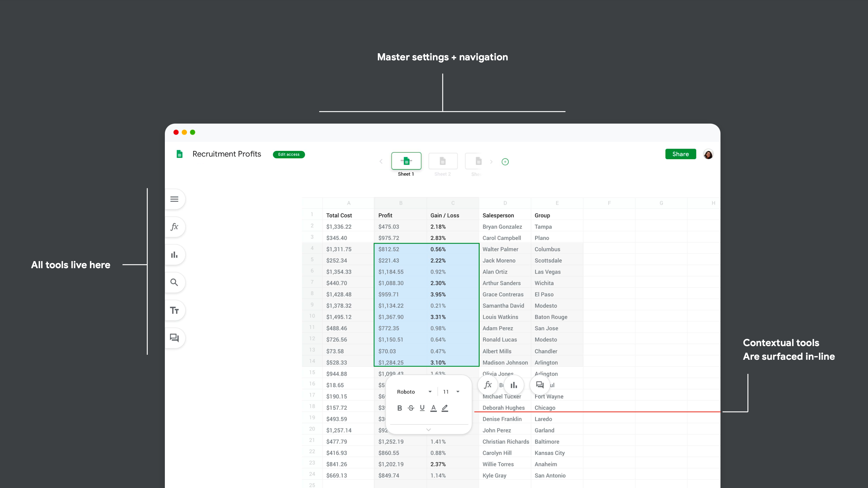868x488 pixels.
Task: Open the text color picker in popup
Action: coord(434,408)
